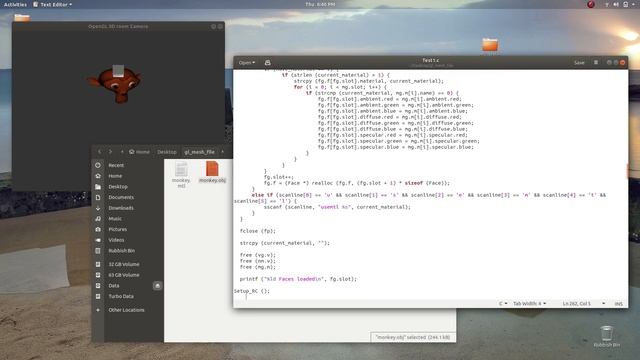
Task: Click the monkey model in OpenGL window
Action: point(115,83)
